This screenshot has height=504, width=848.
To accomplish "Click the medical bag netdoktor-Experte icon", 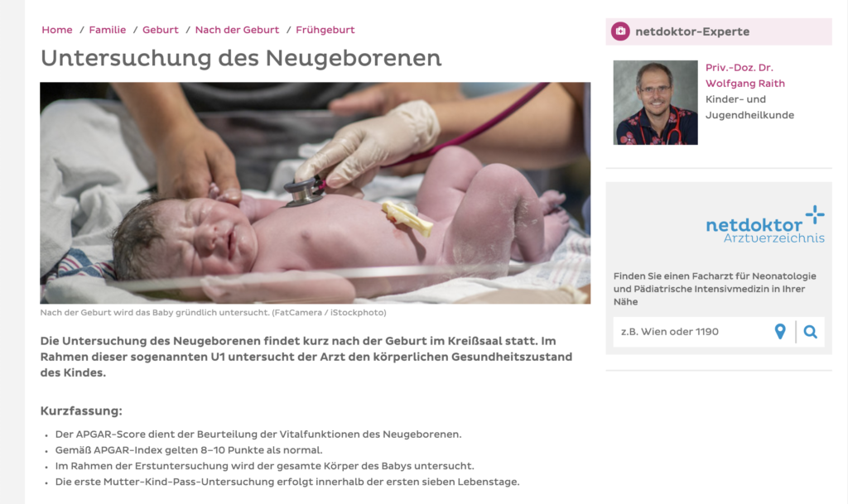I will 620,31.
